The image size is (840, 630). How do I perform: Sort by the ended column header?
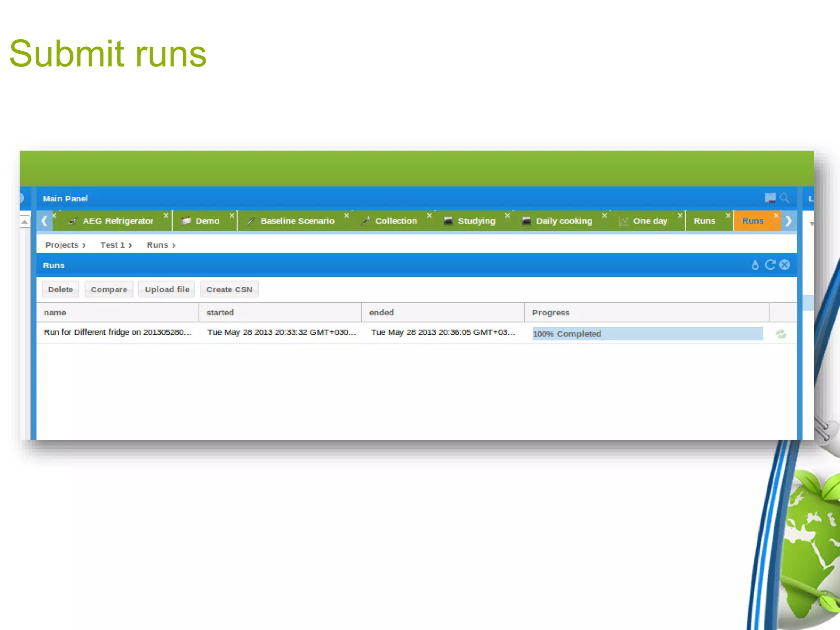[443, 313]
